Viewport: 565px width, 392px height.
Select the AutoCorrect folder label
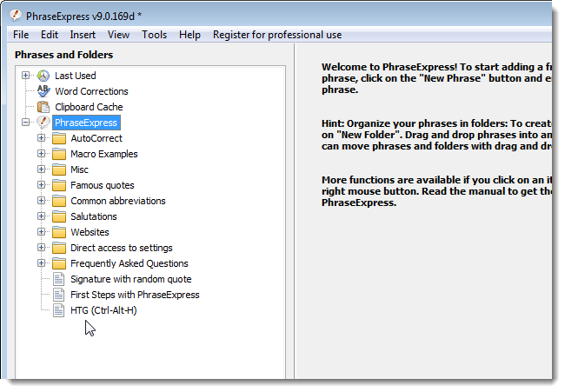tap(96, 138)
